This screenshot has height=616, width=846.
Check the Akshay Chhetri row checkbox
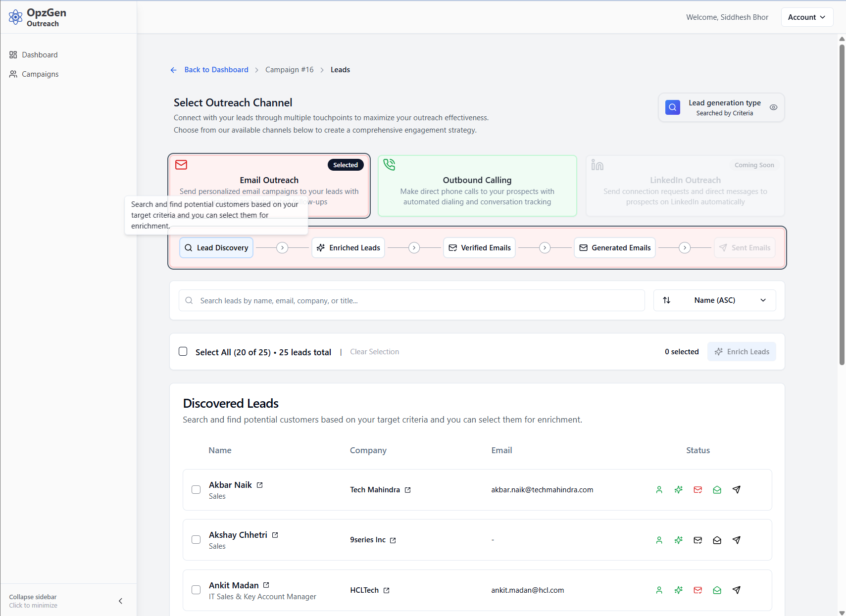pos(196,540)
